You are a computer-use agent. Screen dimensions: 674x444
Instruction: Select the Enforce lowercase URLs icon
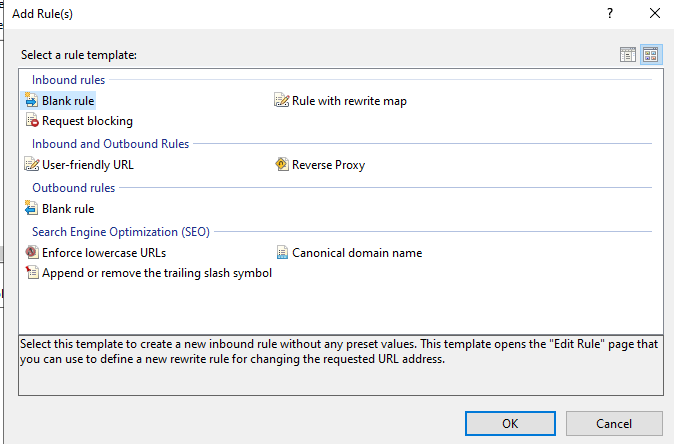point(31,252)
